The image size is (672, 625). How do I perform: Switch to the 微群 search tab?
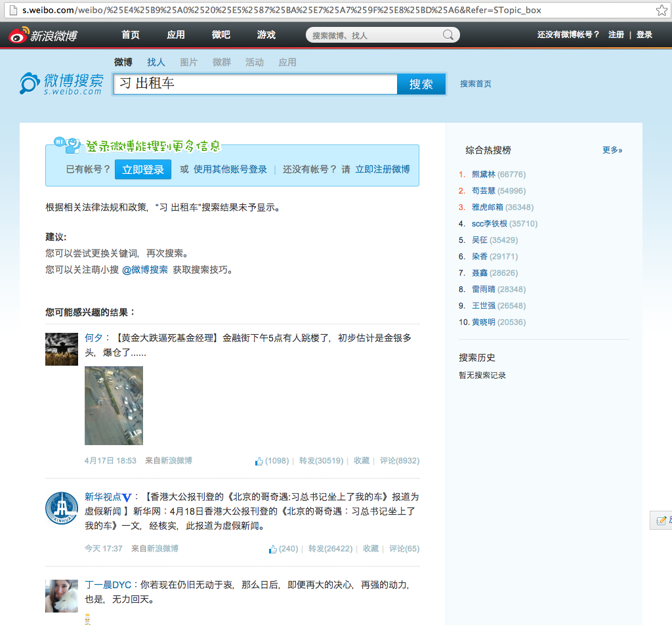pos(222,62)
